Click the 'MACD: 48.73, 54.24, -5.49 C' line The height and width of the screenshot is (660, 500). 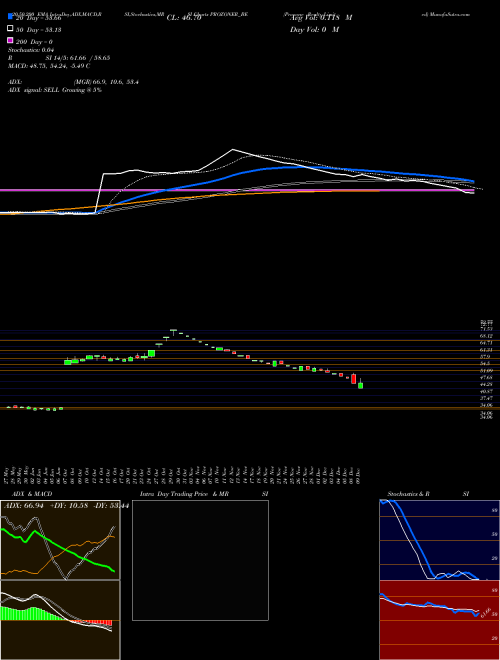(49, 66)
